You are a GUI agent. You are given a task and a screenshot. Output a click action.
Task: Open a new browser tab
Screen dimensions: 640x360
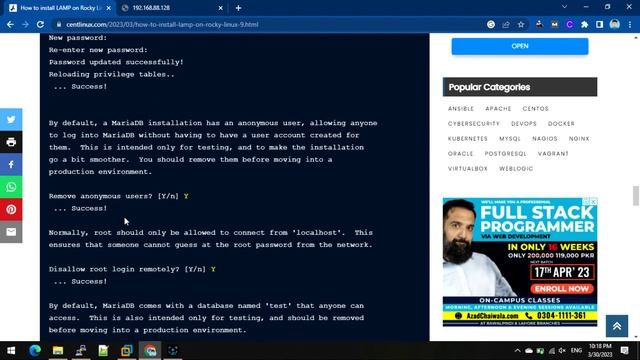pos(238,8)
